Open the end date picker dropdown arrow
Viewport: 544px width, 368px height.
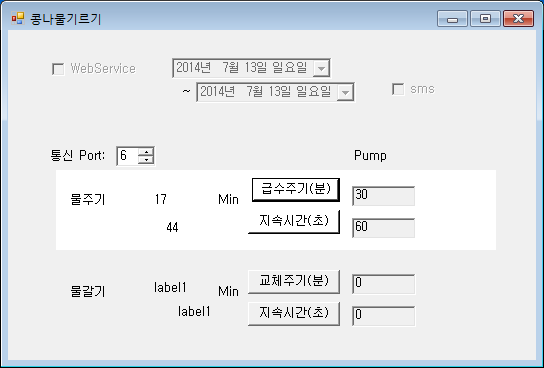345,92
